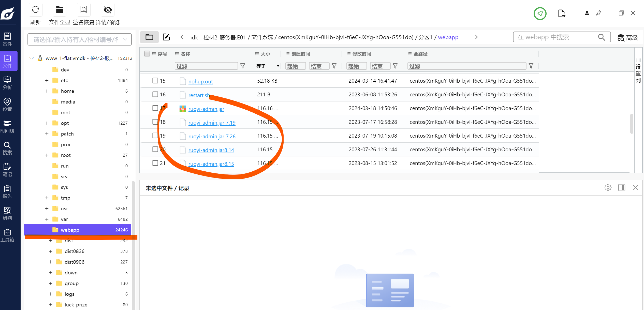644x310 pixels.
Task: Toggle the details/preview (详情/预览) eye icon
Action: [108, 10]
